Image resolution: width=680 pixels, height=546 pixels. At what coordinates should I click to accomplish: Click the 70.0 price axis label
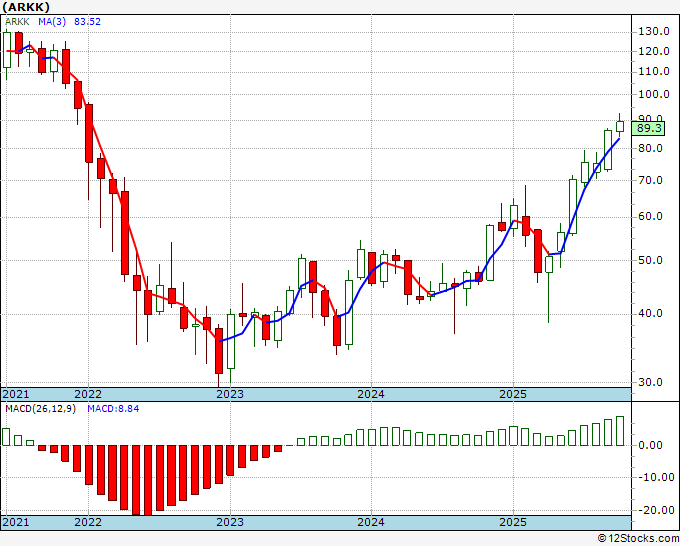coord(650,180)
